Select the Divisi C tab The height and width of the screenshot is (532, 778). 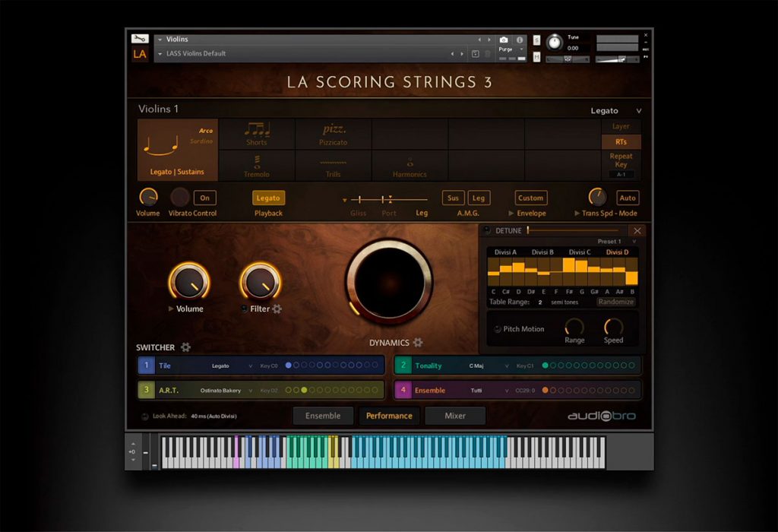[x=580, y=252]
